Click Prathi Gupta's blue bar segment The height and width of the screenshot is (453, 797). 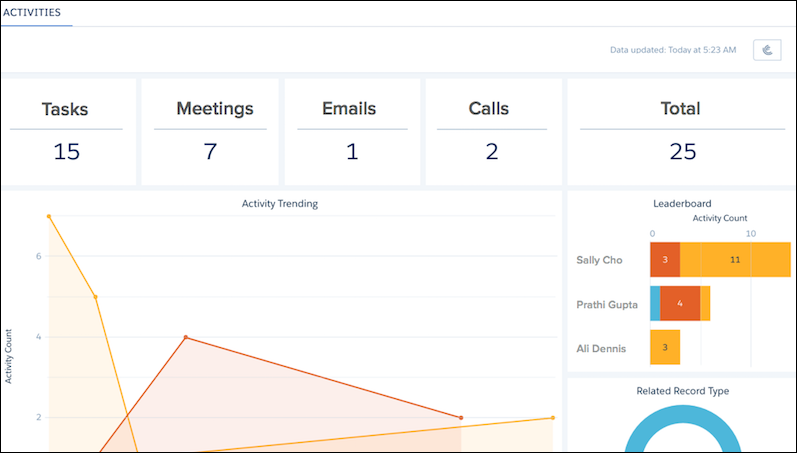click(x=655, y=304)
